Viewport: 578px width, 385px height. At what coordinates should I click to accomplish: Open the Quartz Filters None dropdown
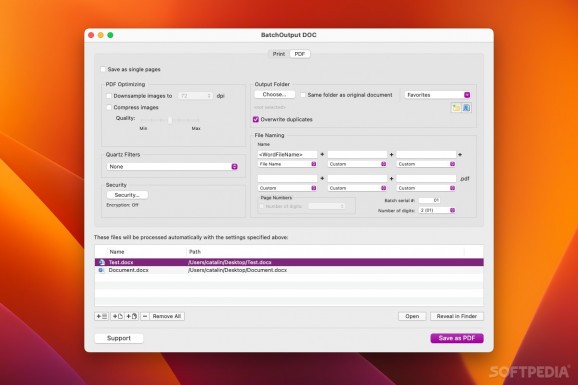point(172,167)
